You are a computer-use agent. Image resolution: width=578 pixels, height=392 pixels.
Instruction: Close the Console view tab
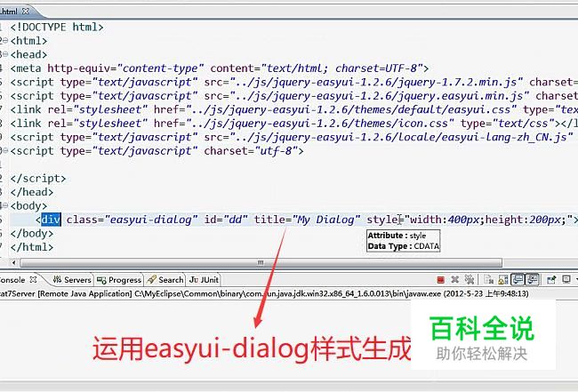coord(33,279)
